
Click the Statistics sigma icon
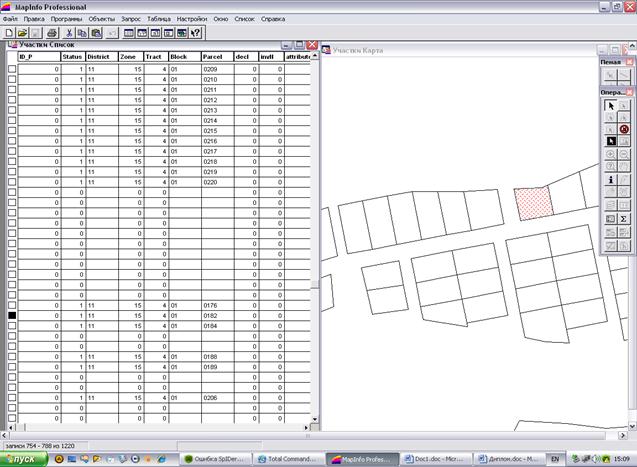click(x=624, y=218)
